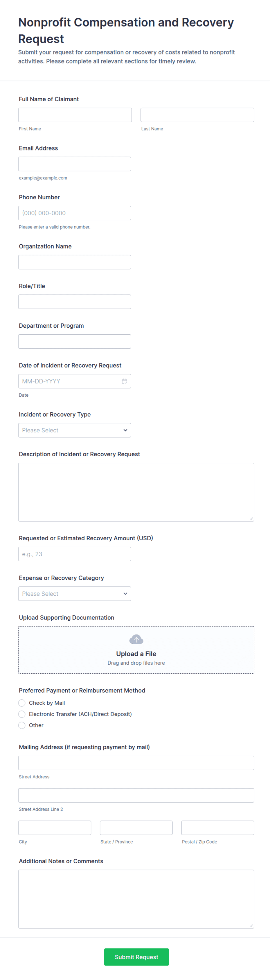
Task: Select the Email Address text box
Action: (x=74, y=164)
